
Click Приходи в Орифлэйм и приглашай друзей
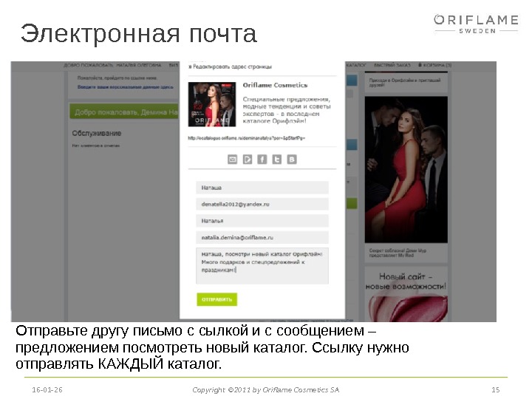[x=405, y=83]
